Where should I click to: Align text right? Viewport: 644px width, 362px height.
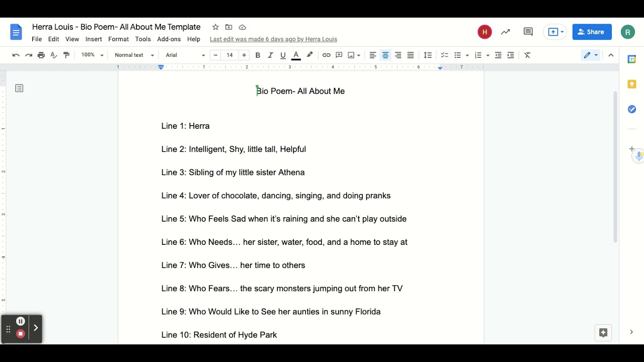[x=398, y=55]
